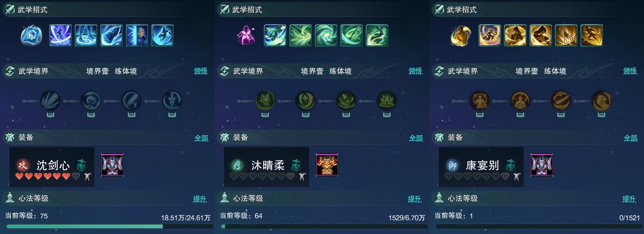Click 提升 to upgrade 沈剑心's level-75 心法
Screen dimensions: 644x234
click(200, 199)
